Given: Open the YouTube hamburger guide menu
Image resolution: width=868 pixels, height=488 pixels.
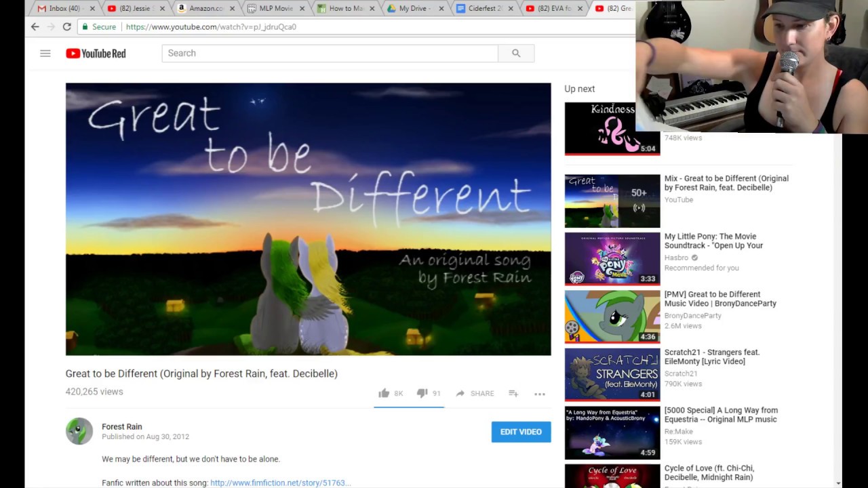Looking at the screenshot, I should [x=45, y=53].
